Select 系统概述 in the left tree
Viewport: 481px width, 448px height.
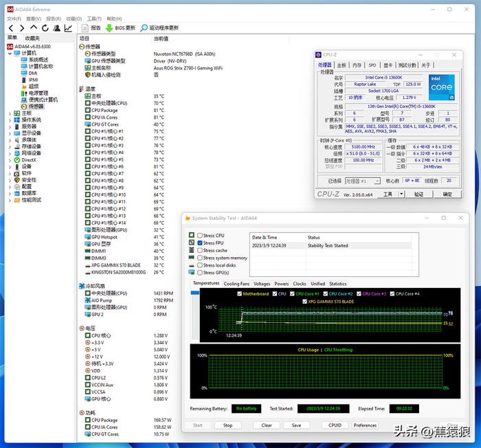point(38,60)
